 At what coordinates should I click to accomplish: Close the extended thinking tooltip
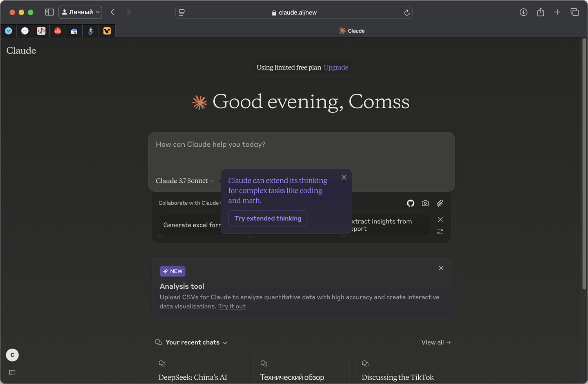click(344, 177)
